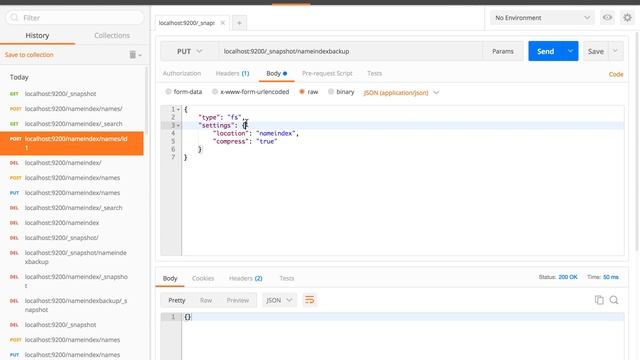
Task: Open highlighted POST nameindex/names/id history entry
Action: click(72, 143)
